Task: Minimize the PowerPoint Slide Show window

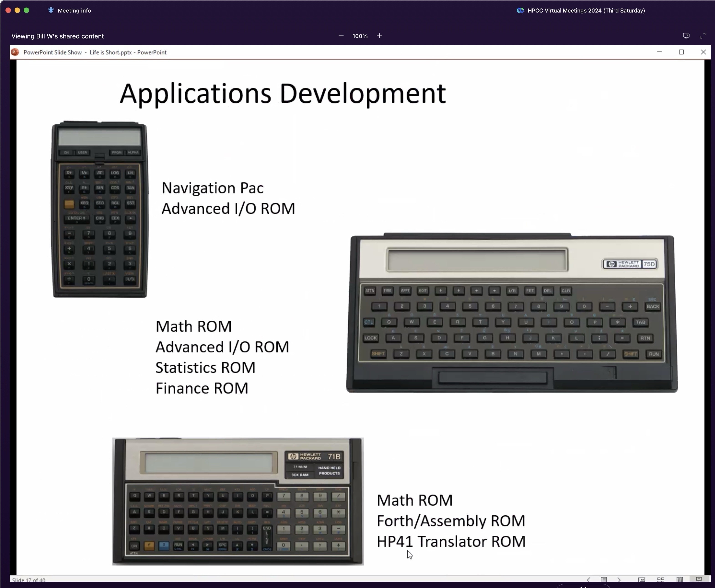Action: coord(659,52)
